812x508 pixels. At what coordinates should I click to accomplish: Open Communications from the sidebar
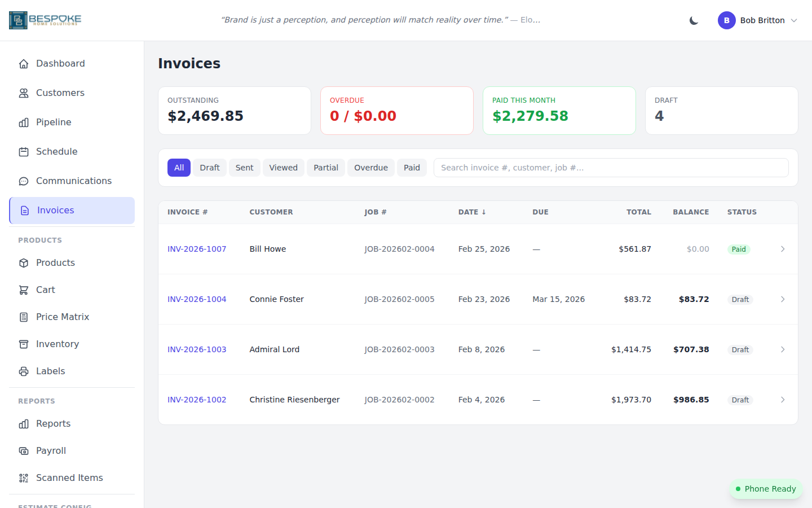24,181
